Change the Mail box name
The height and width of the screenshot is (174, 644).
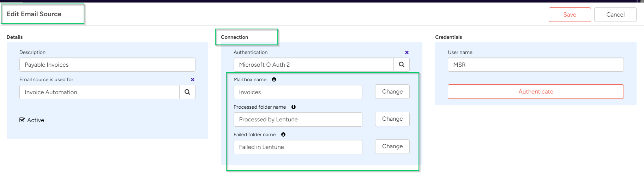392,92
